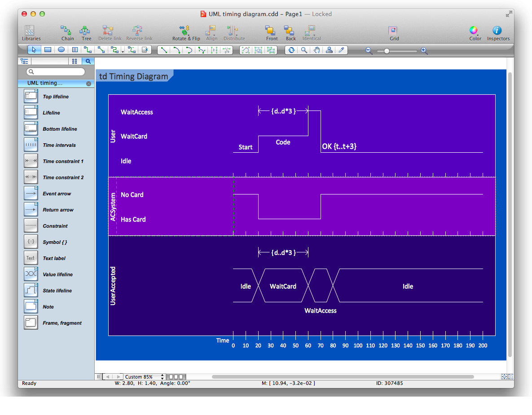The image size is (532, 415).
Task: Click the library search field
Action: (x=56, y=72)
